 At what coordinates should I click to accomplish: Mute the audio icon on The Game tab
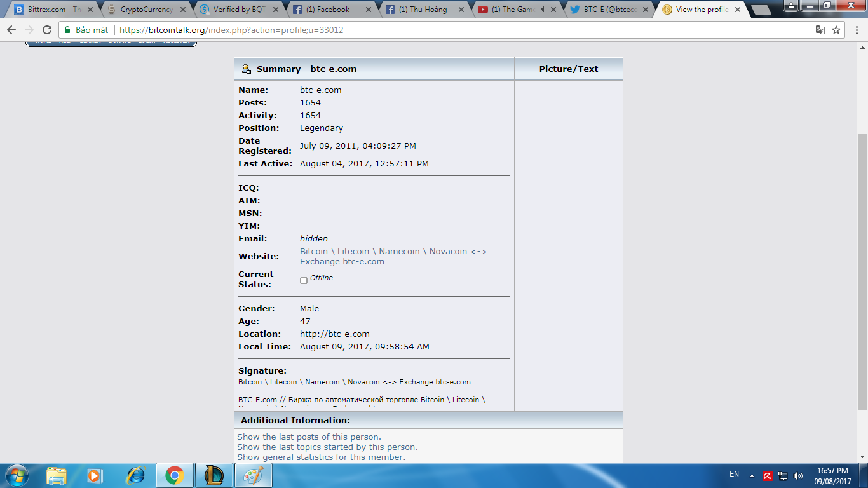click(543, 10)
